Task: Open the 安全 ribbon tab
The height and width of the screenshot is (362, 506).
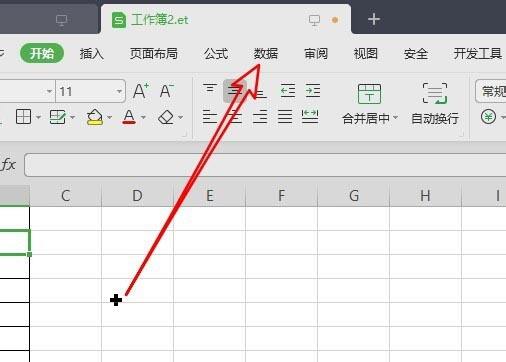Action: 416,54
